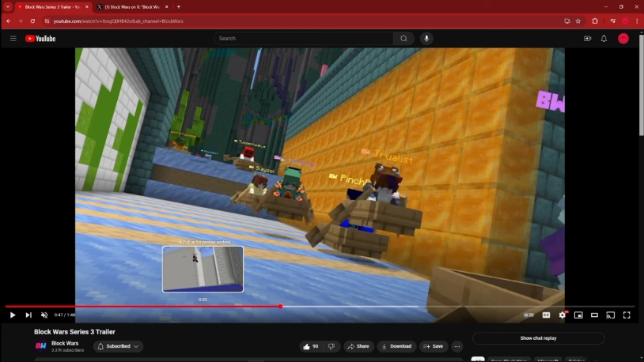View site information icon

(x=47, y=21)
